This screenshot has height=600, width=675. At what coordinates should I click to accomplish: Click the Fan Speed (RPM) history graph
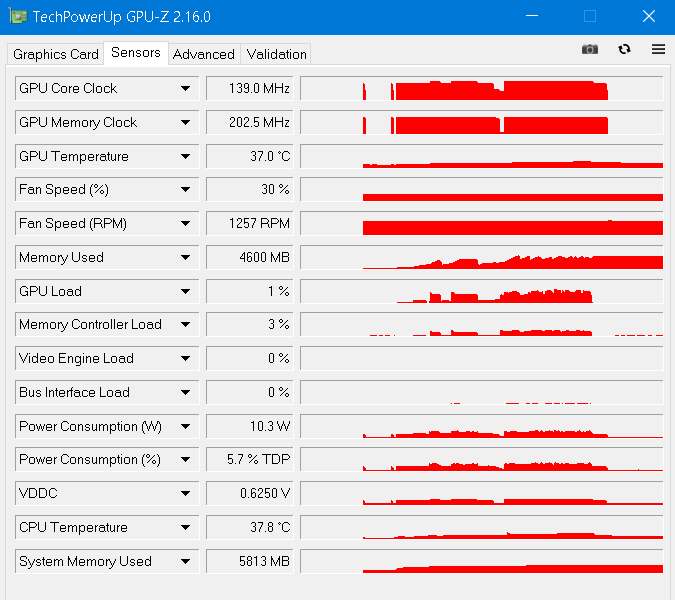pyautogui.click(x=482, y=223)
